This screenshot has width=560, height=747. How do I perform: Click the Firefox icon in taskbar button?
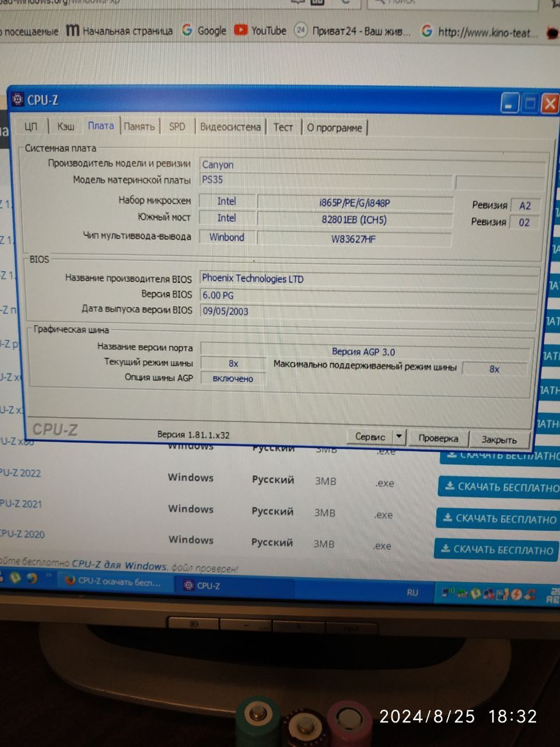pos(70,581)
